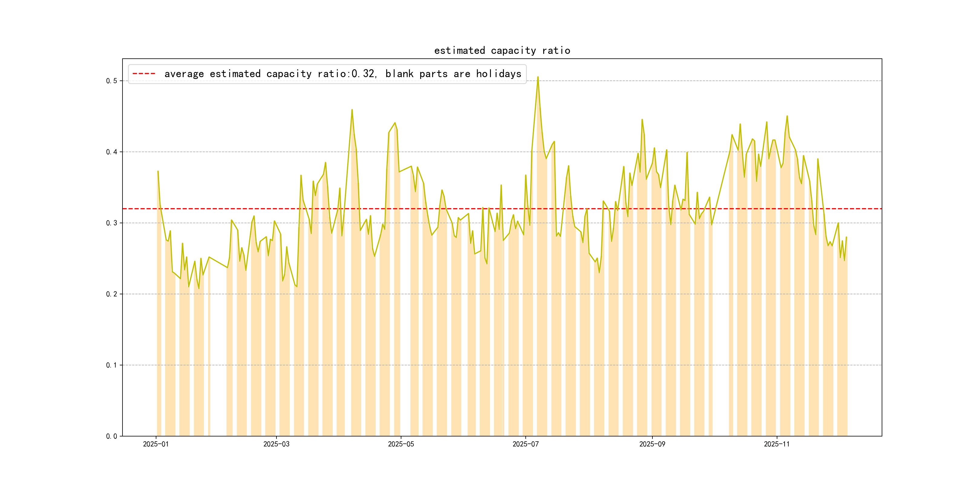Click the 0.3 y-axis tick label
980x490 pixels.
[x=112, y=223]
